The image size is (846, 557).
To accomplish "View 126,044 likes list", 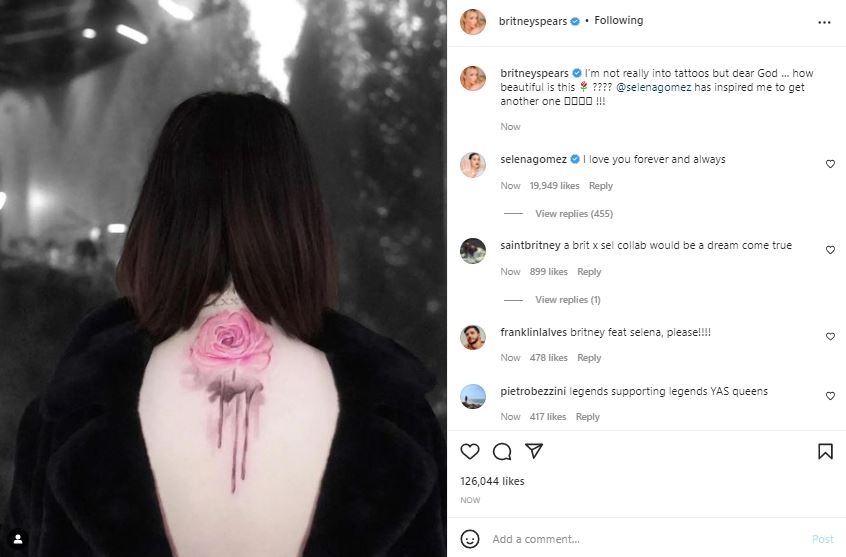I will [492, 481].
